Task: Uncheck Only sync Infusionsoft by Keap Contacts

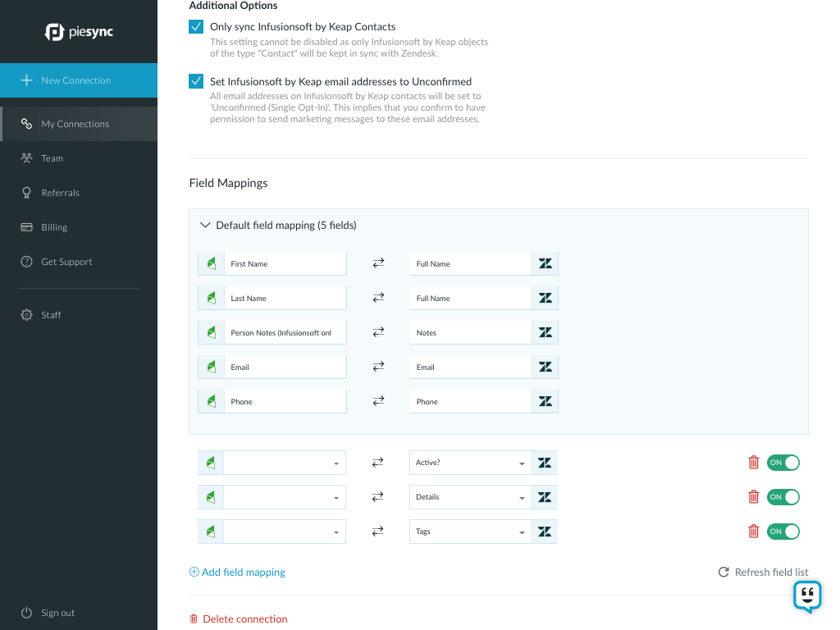Action: tap(196, 27)
